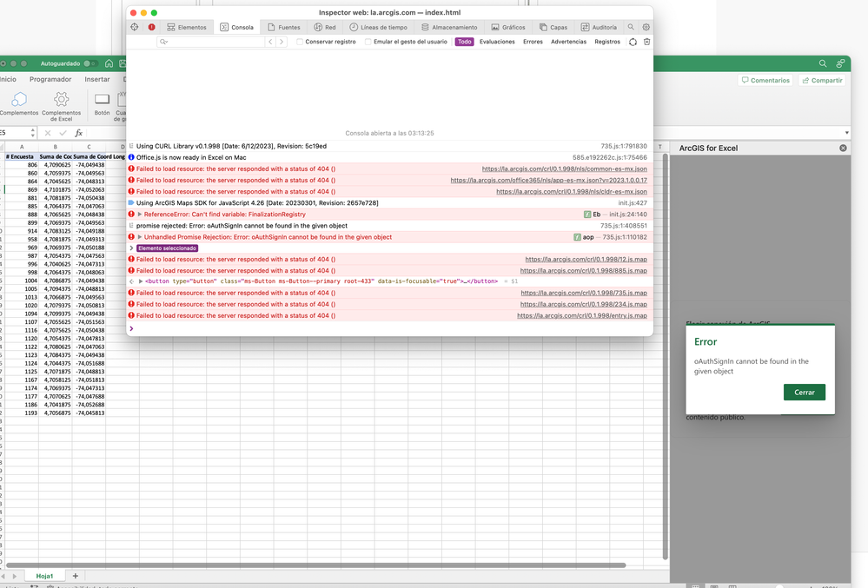The image size is (868, 588).
Task: Select the Hoja1 sheet tab
Action: click(x=44, y=576)
